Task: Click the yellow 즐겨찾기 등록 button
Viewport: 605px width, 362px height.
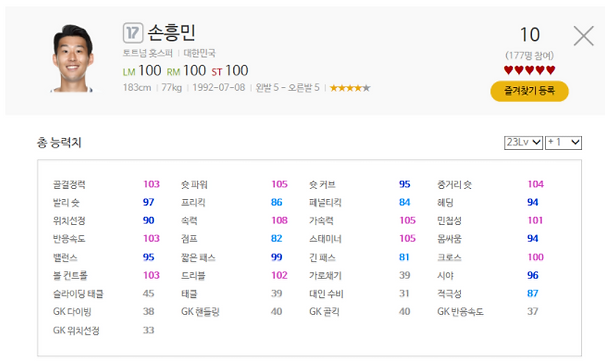Action: pyautogui.click(x=529, y=91)
